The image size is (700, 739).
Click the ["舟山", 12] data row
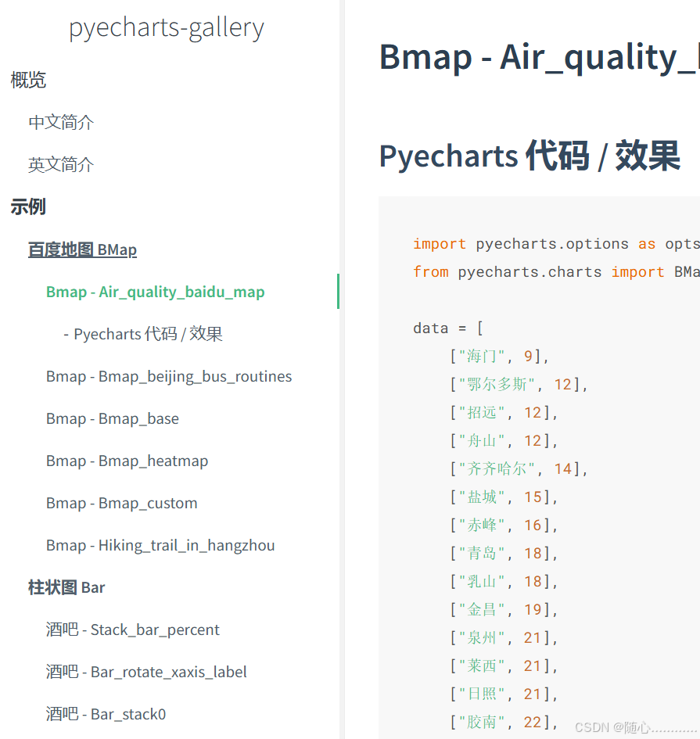[x=504, y=441]
